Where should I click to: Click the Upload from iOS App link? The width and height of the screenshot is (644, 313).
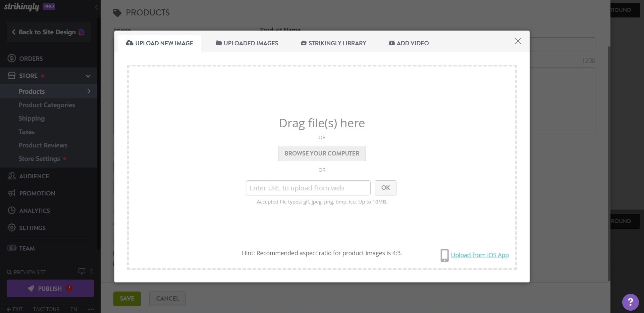point(479,255)
